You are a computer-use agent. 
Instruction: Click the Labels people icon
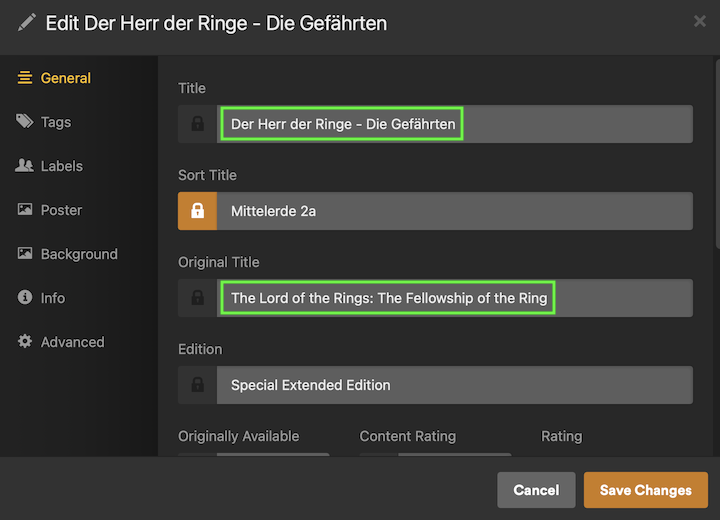25,166
